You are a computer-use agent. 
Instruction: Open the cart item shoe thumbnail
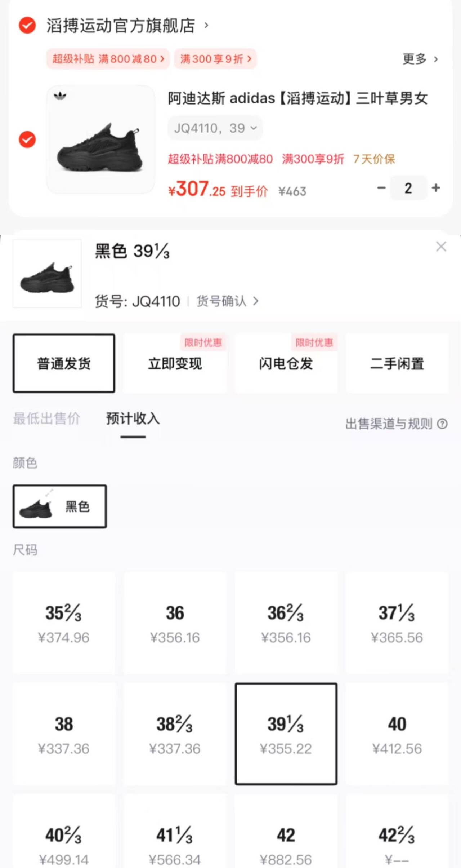(x=101, y=139)
